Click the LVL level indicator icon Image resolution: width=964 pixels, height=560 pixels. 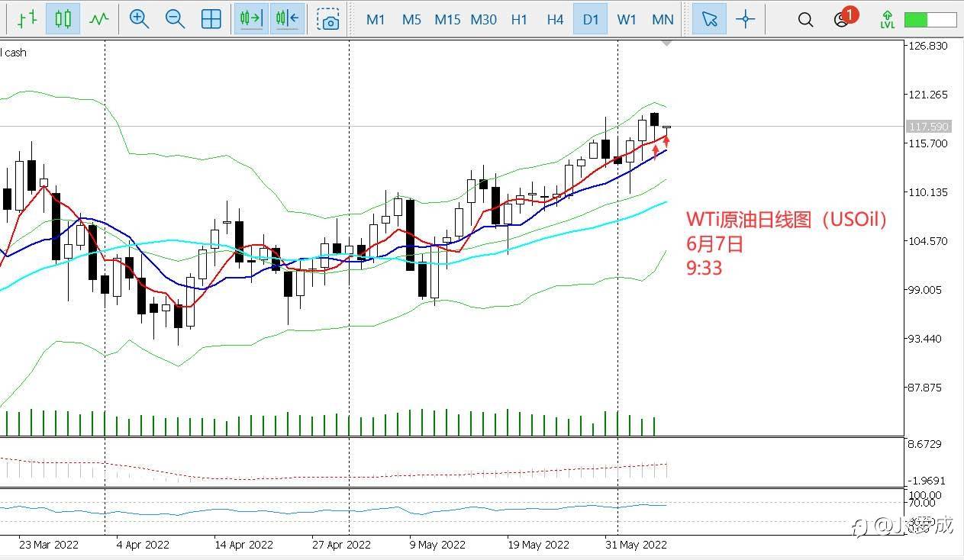pyautogui.click(x=887, y=19)
